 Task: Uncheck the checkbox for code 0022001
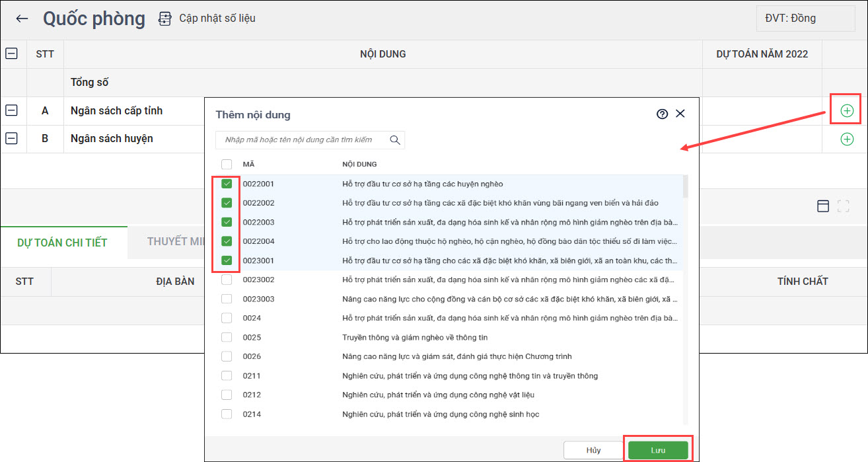point(227,184)
